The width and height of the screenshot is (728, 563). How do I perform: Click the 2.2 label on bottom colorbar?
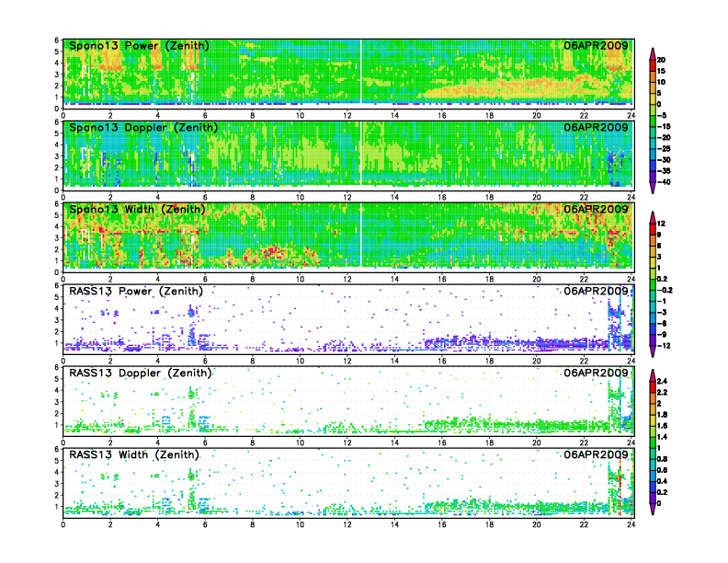point(662,393)
